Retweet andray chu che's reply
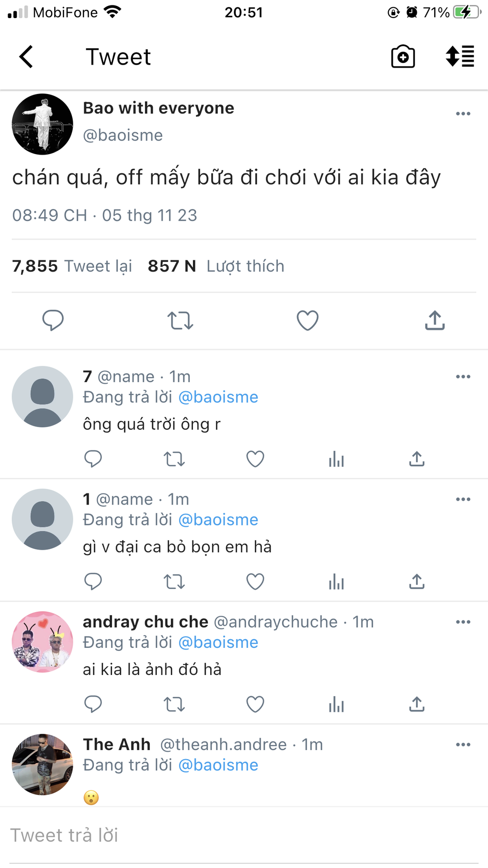This screenshot has height=868, width=488. [x=174, y=704]
